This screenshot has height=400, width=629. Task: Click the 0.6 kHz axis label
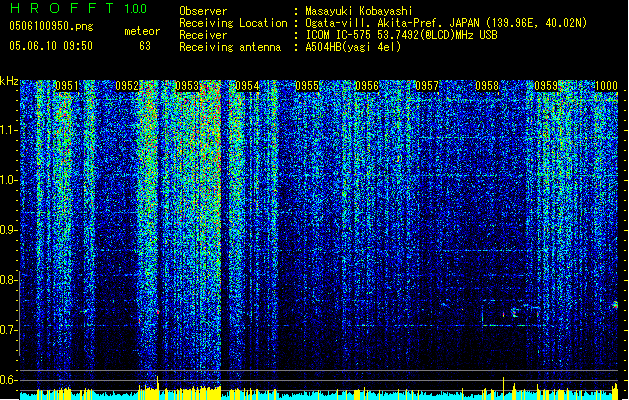pyautogui.click(x=8, y=380)
